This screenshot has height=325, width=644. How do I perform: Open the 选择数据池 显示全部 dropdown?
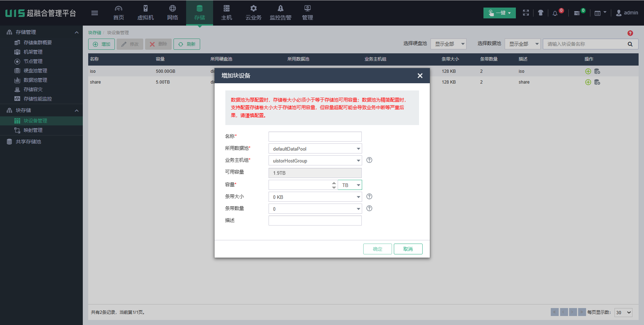click(x=522, y=44)
